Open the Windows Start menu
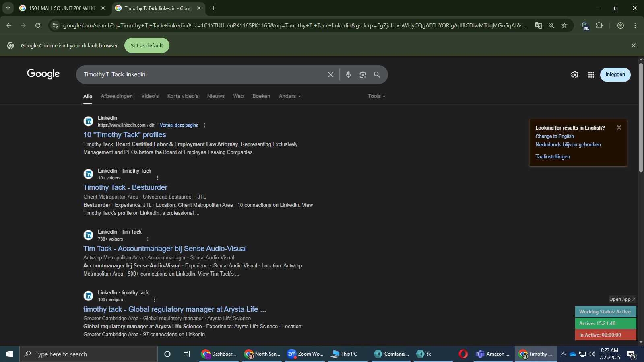 coord(10,354)
